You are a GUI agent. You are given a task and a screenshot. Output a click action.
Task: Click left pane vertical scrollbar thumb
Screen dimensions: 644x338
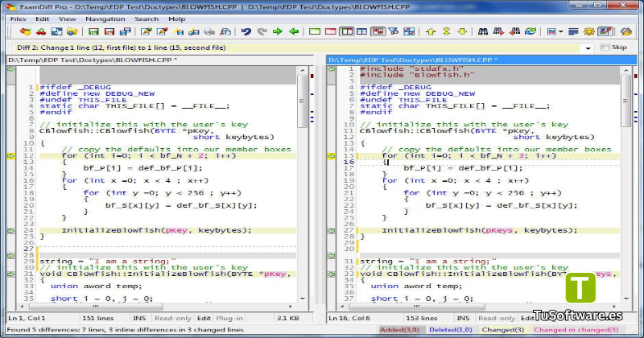pyautogui.click(x=303, y=101)
